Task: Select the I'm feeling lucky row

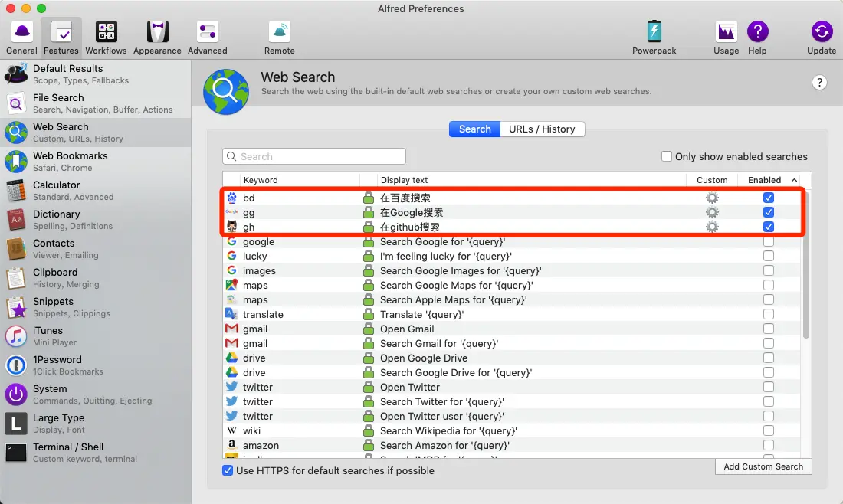Action: 511,256
